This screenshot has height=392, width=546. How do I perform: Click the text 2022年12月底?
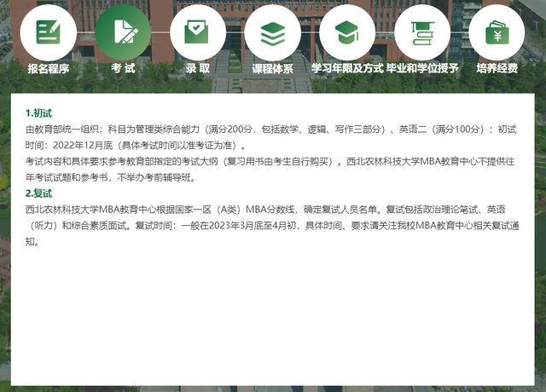tap(83, 146)
